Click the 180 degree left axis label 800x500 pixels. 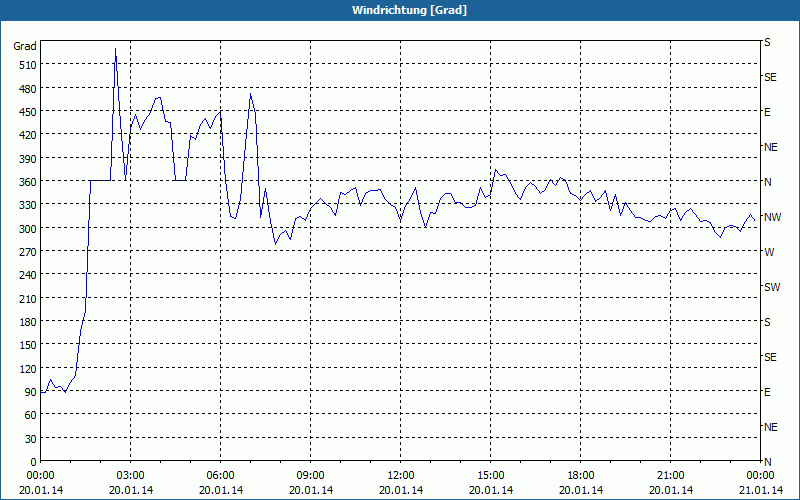coord(25,322)
